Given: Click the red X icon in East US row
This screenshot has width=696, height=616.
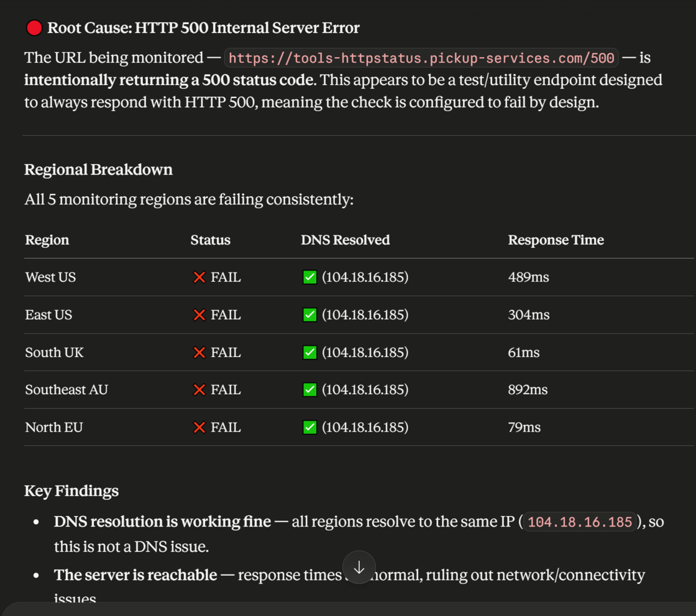Looking at the screenshot, I should tap(199, 315).
